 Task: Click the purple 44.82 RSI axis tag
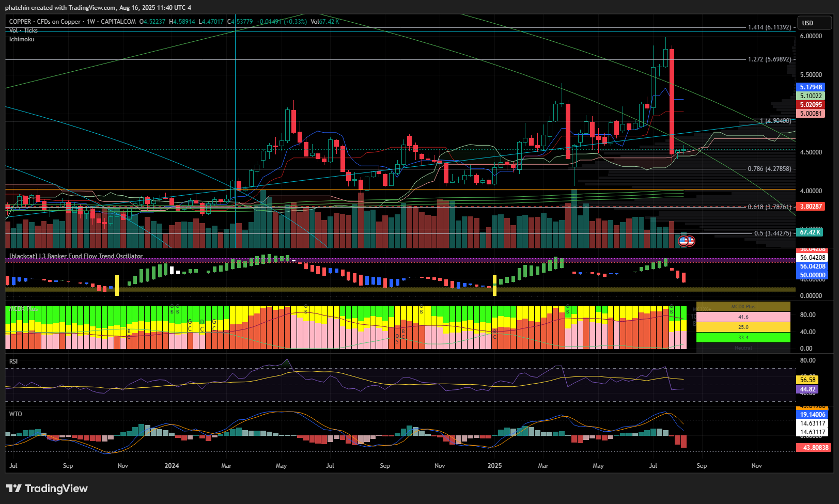tap(807, 389)
